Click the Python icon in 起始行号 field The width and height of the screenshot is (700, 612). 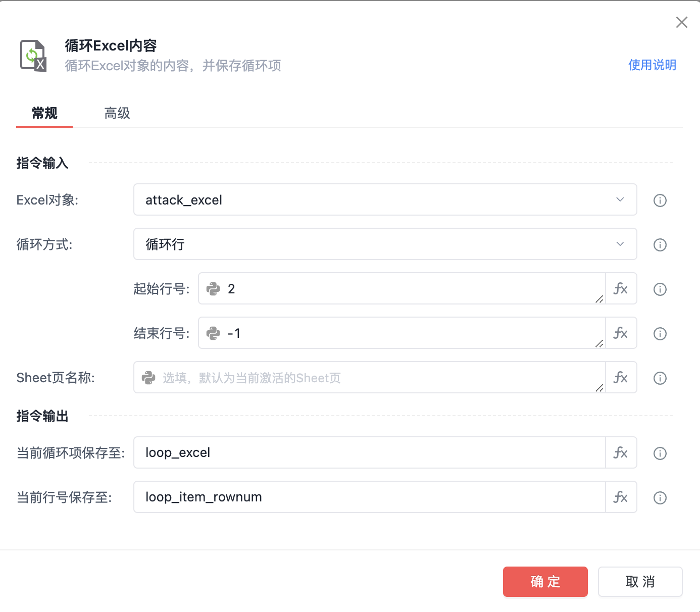214,288
